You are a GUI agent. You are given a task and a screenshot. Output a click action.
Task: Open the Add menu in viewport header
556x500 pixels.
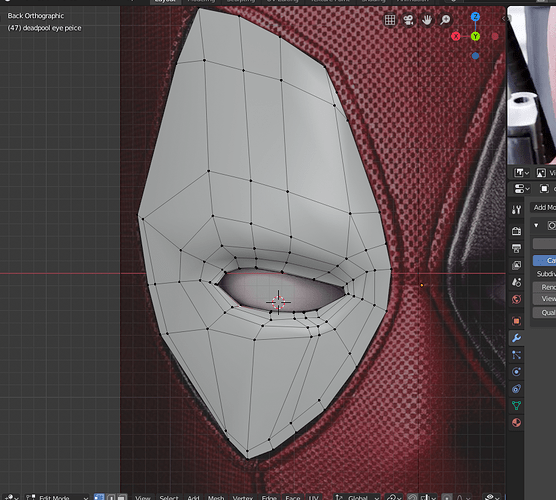point(193,498)
